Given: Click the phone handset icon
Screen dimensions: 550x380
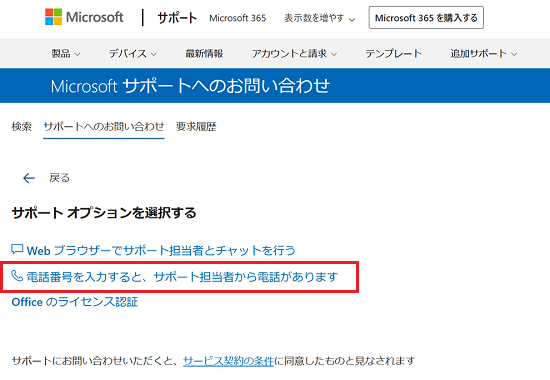Looking at the screenshot, I should point(17,276).
